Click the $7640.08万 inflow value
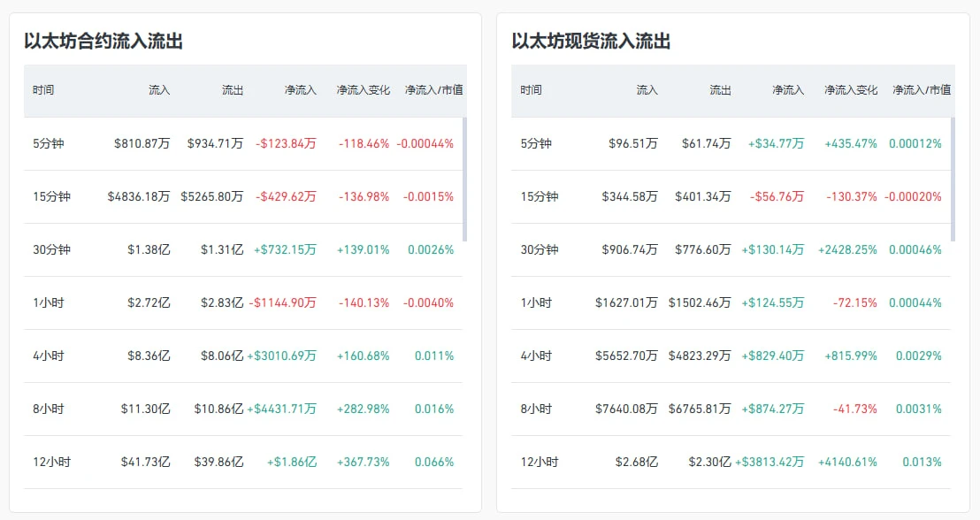Screen dimensions: 980x520 tap(626, 409)
